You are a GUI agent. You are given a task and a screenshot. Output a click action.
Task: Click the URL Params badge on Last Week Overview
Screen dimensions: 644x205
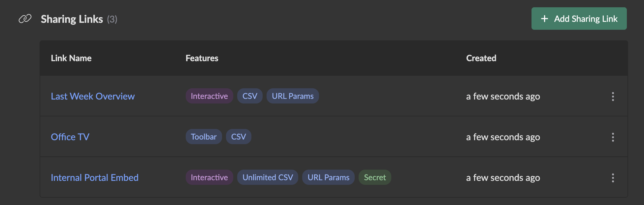tap(292, 96)
